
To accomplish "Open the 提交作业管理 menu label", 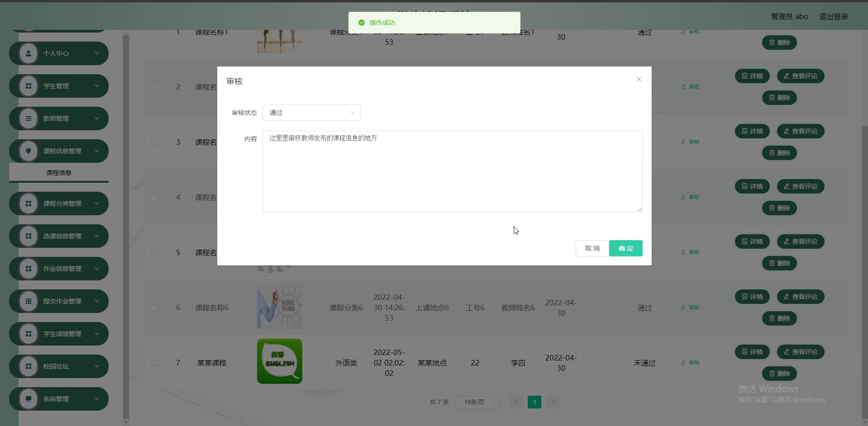I will coord(62,301).
